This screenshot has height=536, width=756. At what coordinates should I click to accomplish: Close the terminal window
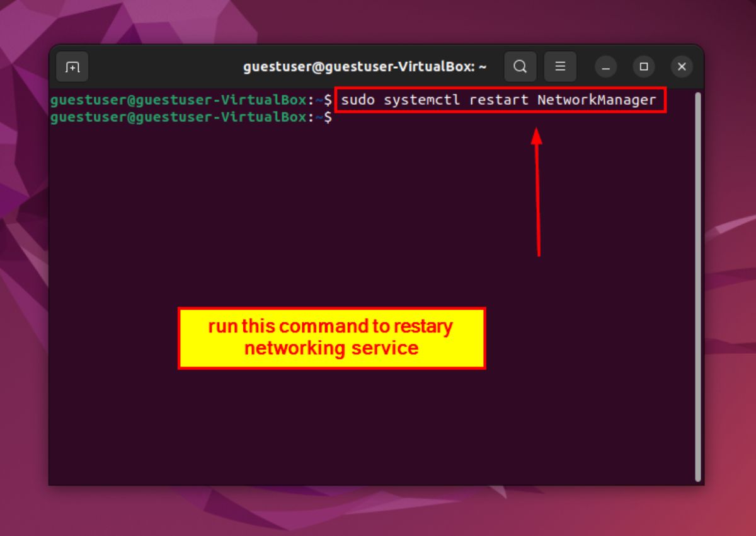[681, 67]
